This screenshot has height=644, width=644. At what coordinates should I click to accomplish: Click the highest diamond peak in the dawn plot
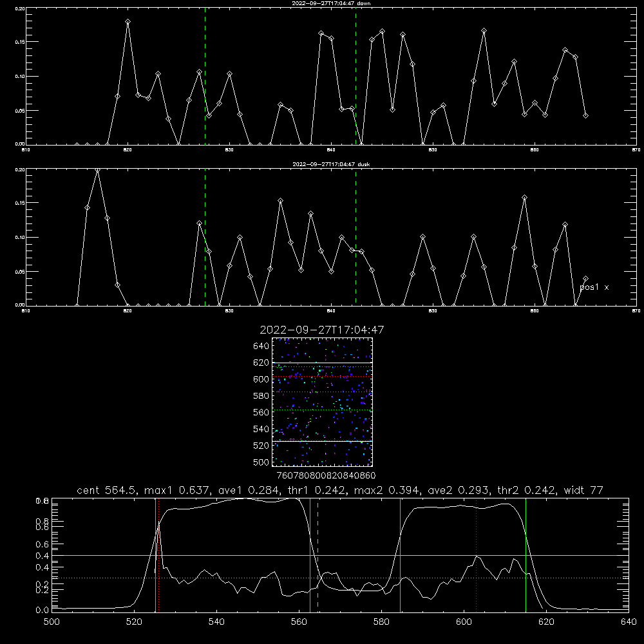tap(128, 21)
